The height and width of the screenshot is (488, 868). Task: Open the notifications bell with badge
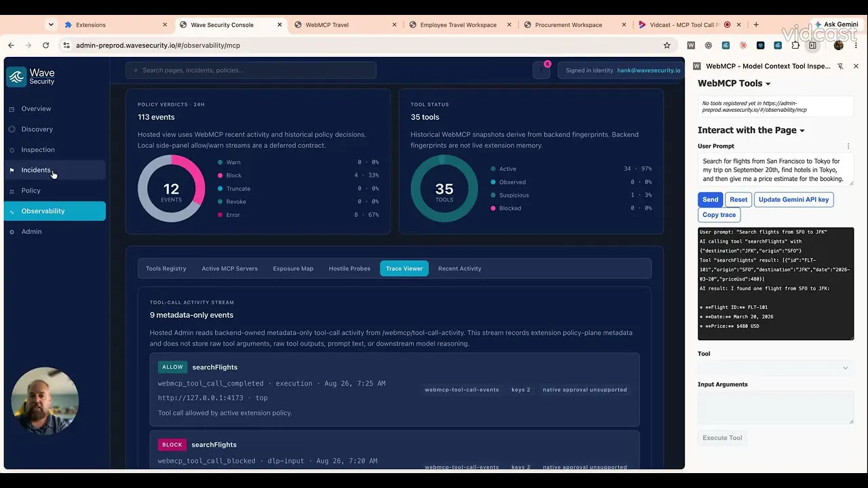541,70
